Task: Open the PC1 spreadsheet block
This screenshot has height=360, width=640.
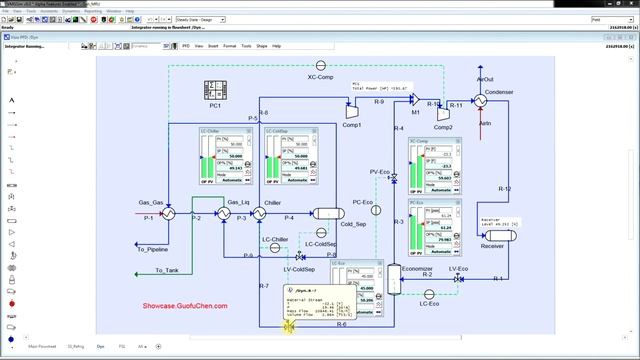Action: 215,90
